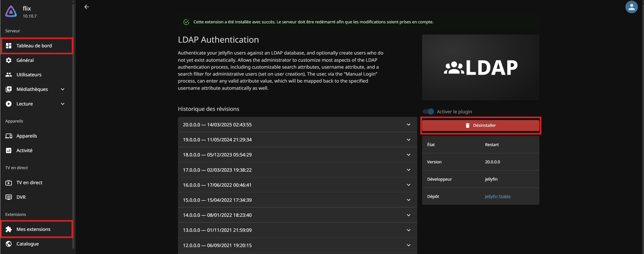This screenshot has height=254, width=644.
Task: Expand revision 20.0.0.0 changelog
Action: click(408, 125)
